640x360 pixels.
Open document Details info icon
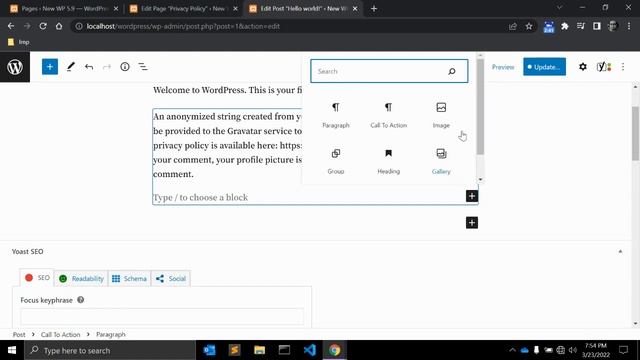[x=125, y=67]
